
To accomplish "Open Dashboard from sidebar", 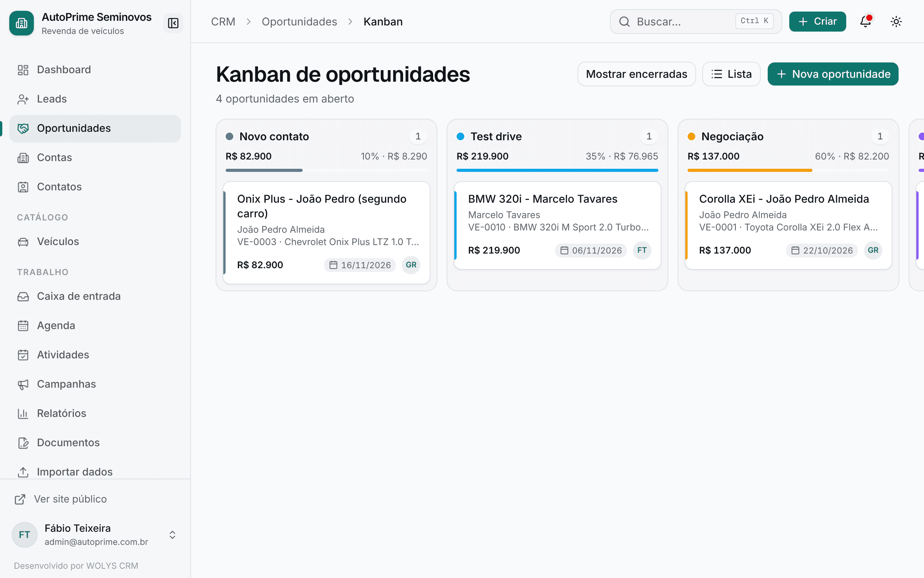I will point(95,70).
